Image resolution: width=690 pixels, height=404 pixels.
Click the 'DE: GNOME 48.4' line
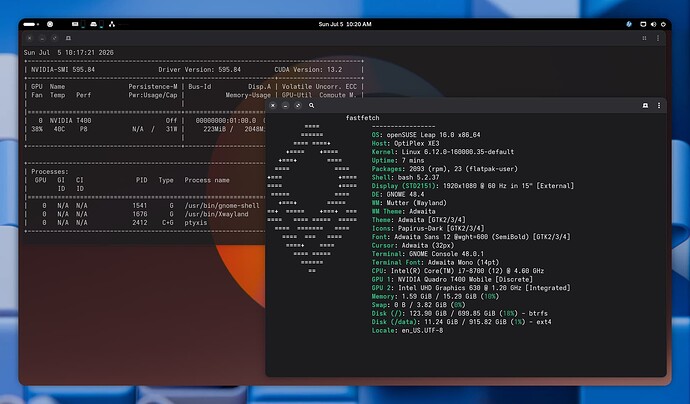pyautogui.click(x=398, y=195)
